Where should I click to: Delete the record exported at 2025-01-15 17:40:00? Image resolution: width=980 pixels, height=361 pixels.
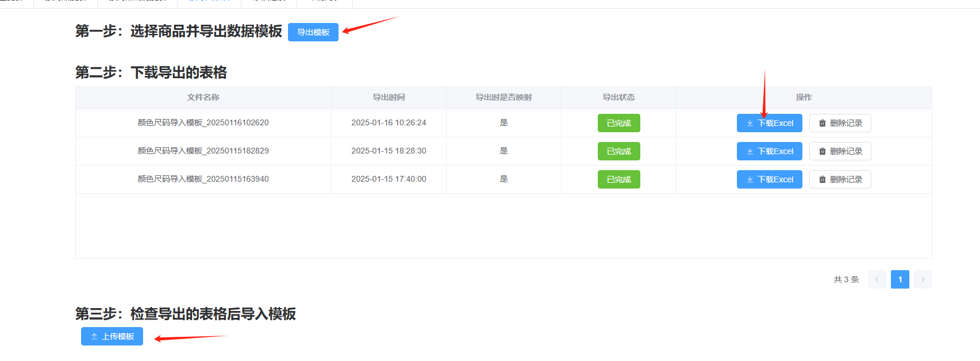click(840, 179)
